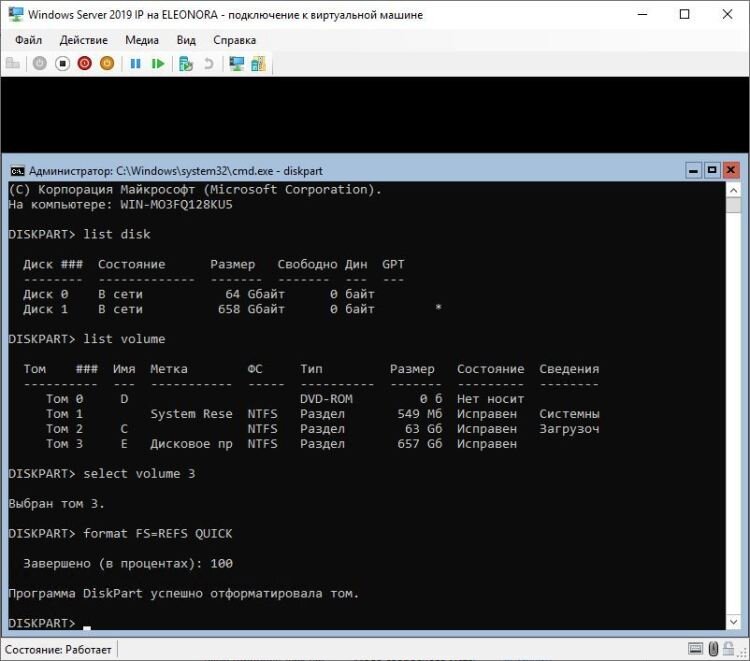Click the keyboard status icon
The width and height of the screenshot is (750, 661).
695,649
